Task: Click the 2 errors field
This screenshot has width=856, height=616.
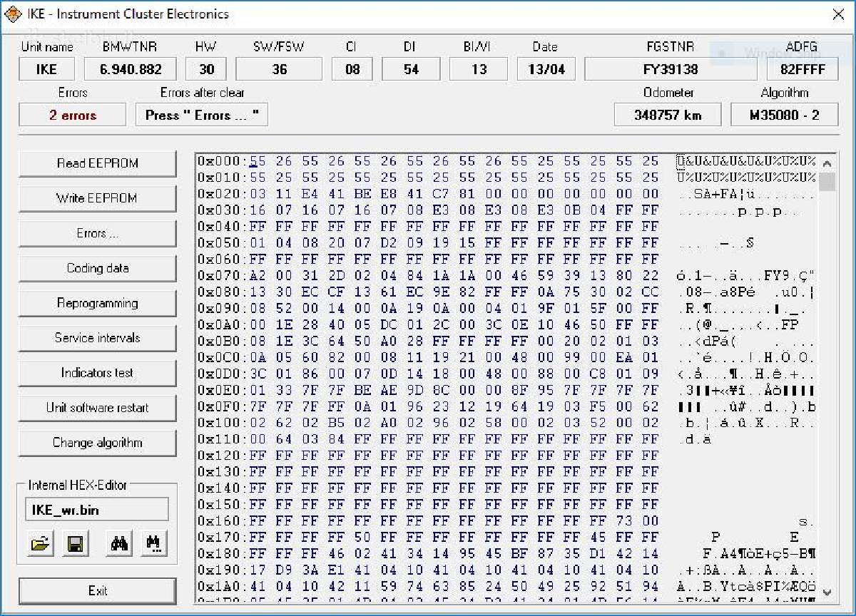Action: tap(73, 115)
